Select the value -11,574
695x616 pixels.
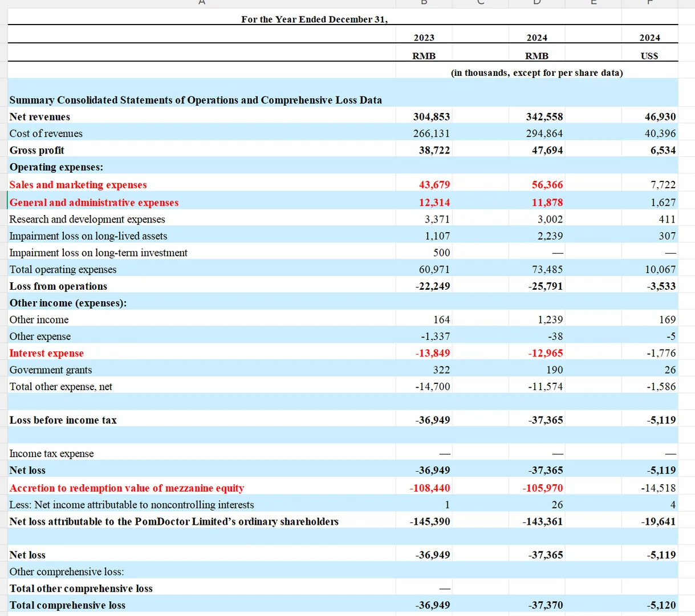pos(546,387)
